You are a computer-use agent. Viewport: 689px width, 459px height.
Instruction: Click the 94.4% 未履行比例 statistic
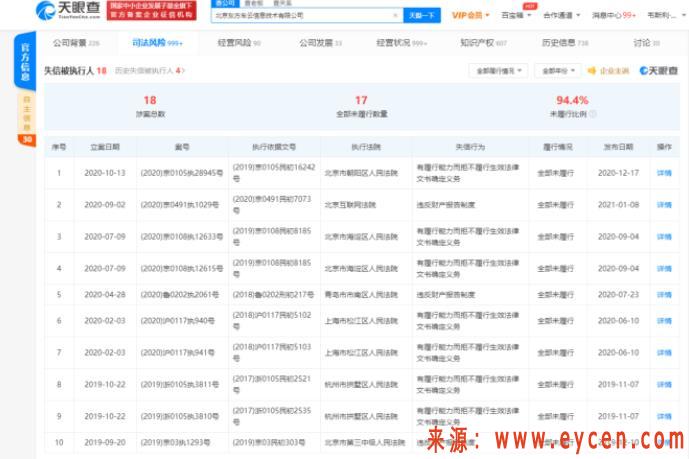click(572, 106)
